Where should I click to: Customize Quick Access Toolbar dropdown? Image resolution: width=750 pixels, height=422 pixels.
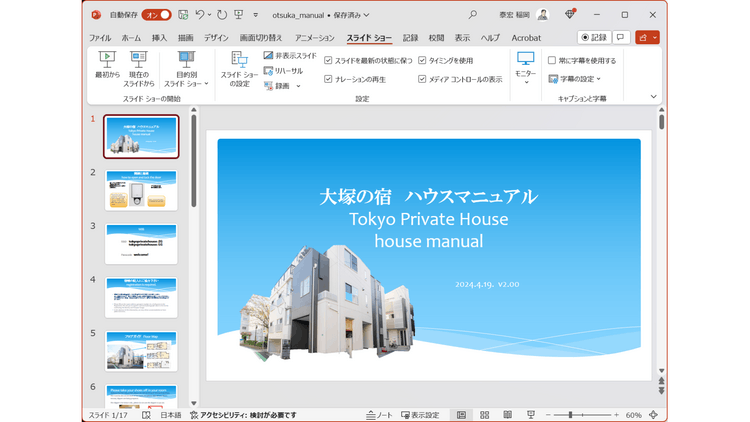coord(256,15)
